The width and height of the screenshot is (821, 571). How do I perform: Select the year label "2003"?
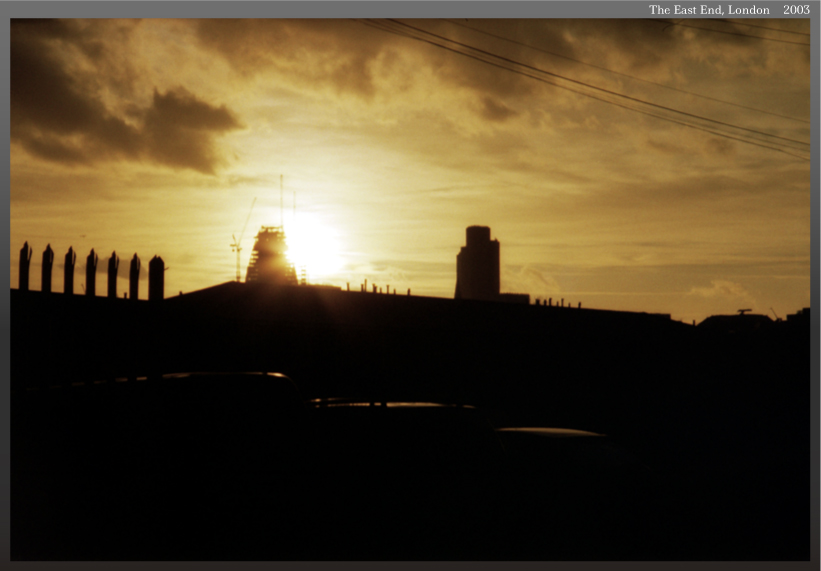[x=796, y=10]
